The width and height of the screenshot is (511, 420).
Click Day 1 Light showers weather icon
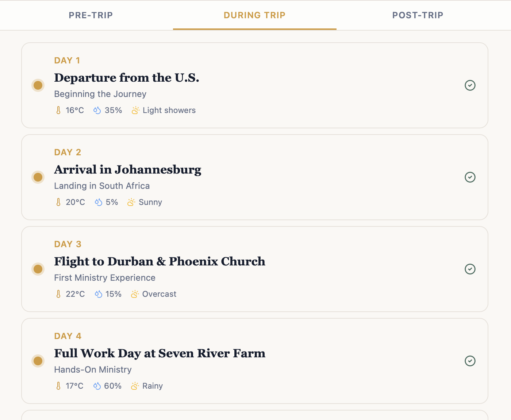(x=135, y=110)
